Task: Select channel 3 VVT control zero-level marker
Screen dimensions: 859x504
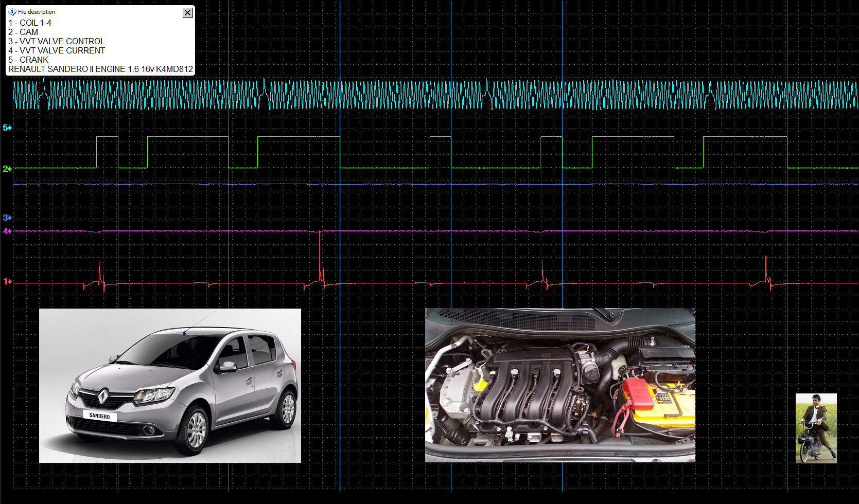Action: (7, 218)
